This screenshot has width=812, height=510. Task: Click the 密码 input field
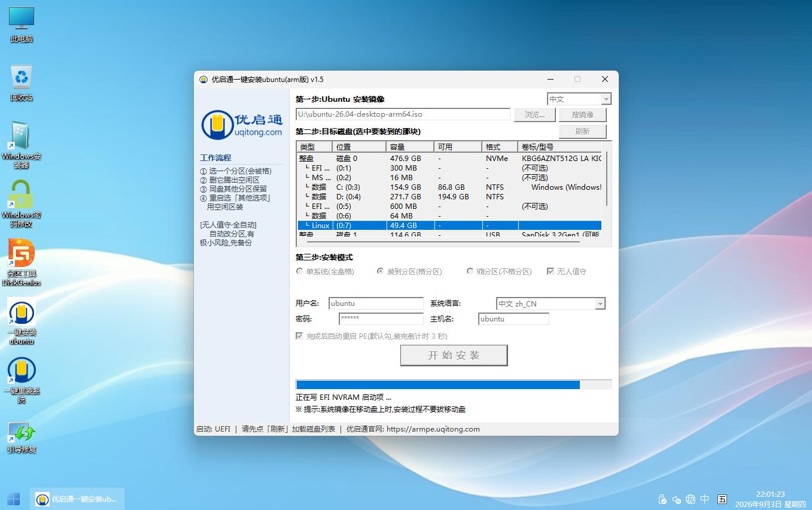381,319
